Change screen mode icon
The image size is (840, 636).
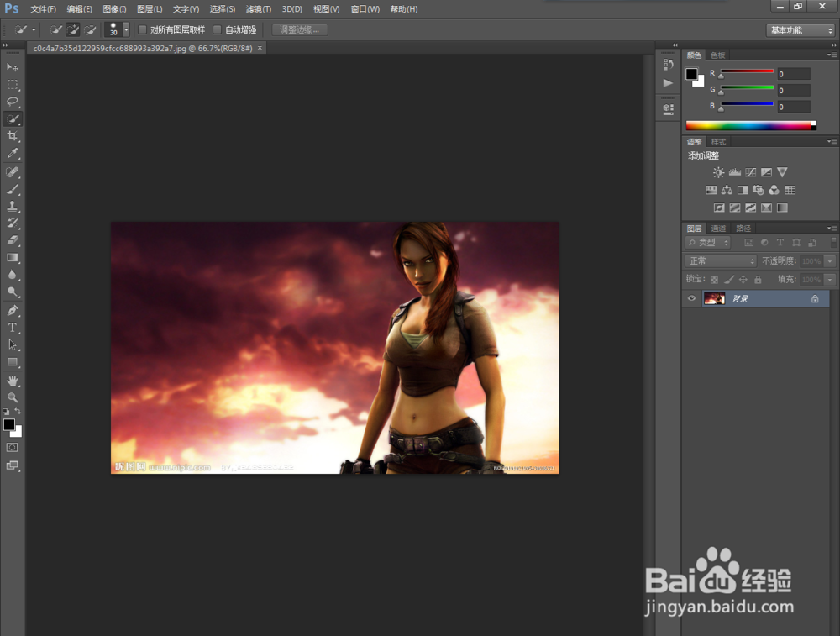pyautogui.click(x=13, y=465)
